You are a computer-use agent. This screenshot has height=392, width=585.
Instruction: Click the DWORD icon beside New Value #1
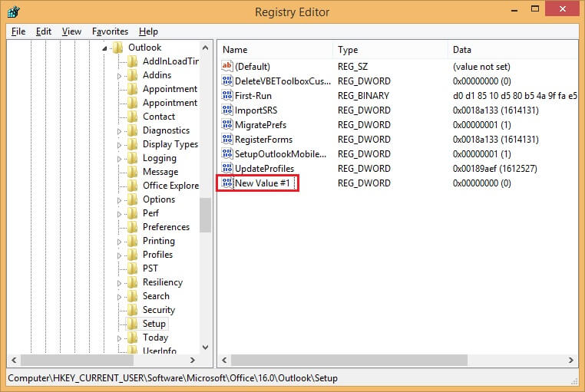226,183
